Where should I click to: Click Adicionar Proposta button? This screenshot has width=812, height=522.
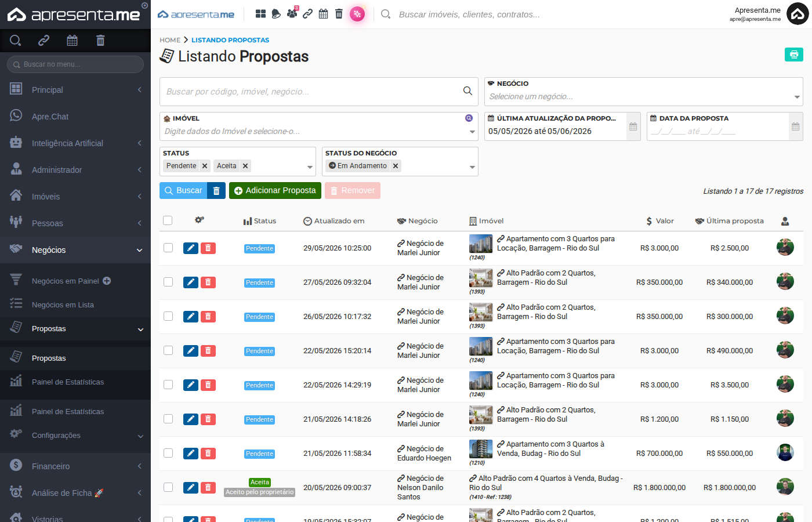tap(275, 191)
